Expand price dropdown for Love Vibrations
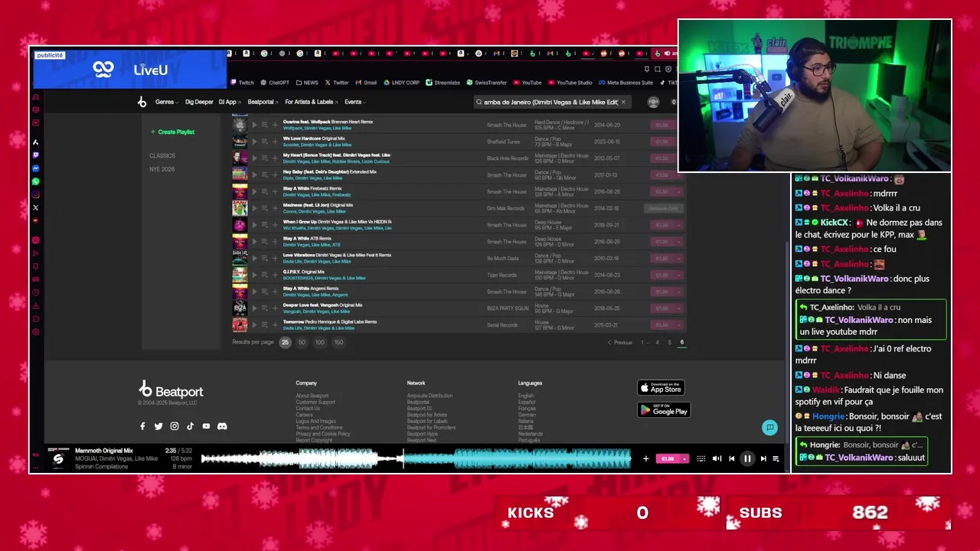Image resolution: width=980 pixels, height=551 pixels. (679, 259)
